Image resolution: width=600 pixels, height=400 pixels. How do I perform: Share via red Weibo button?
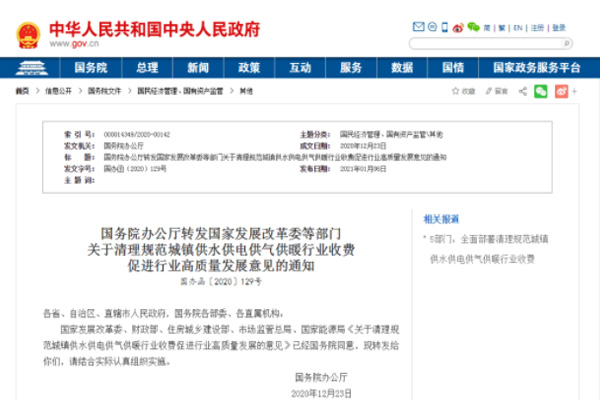point(561,91)
